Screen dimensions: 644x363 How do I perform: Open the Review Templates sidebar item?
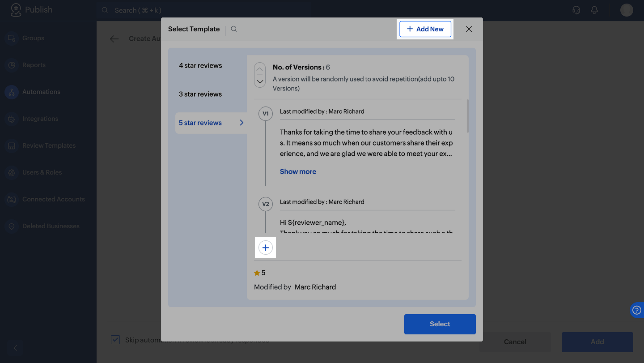click(x=49, y=145)
